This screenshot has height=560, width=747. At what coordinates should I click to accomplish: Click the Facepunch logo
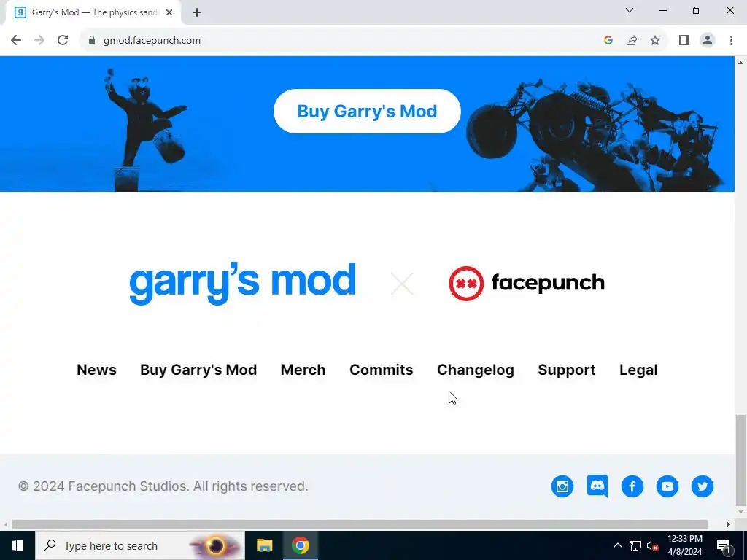[527, 284]
